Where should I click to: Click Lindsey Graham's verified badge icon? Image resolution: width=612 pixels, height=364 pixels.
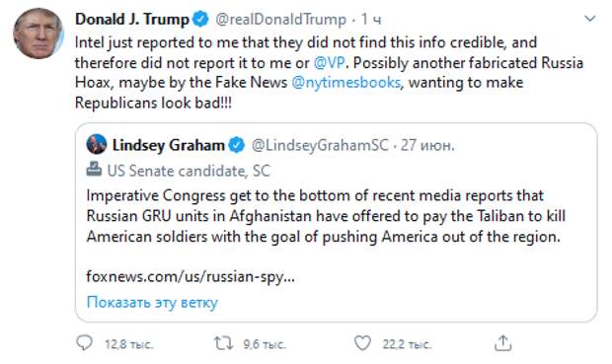click(x=237, y=146)
